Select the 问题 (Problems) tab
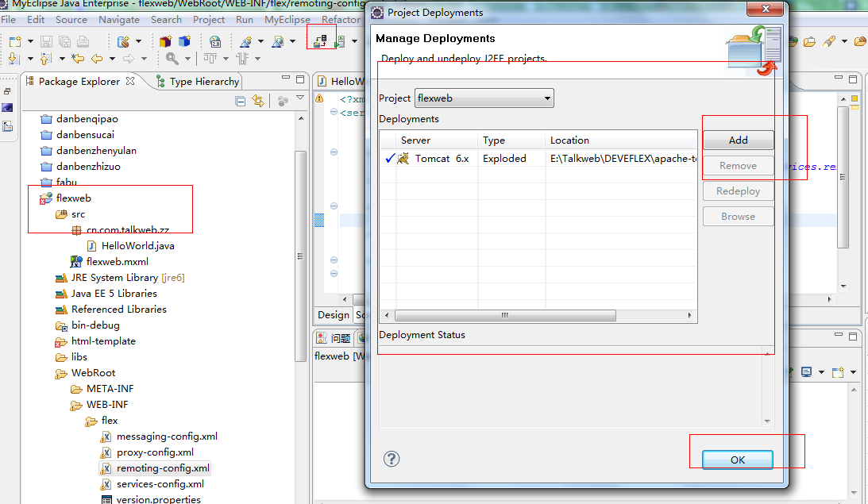This screenshot has width=868, height=504. pos(334,338)
